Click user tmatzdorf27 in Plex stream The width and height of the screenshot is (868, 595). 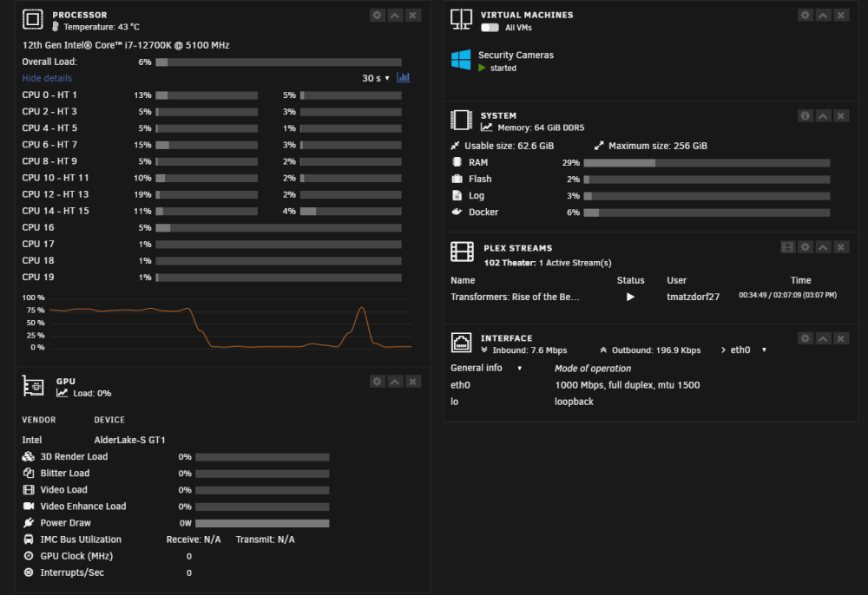[x=693, y=297]
